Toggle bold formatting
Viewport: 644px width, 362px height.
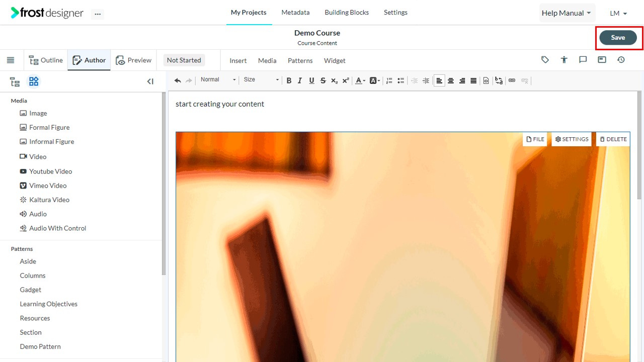(x=289, y=80)
